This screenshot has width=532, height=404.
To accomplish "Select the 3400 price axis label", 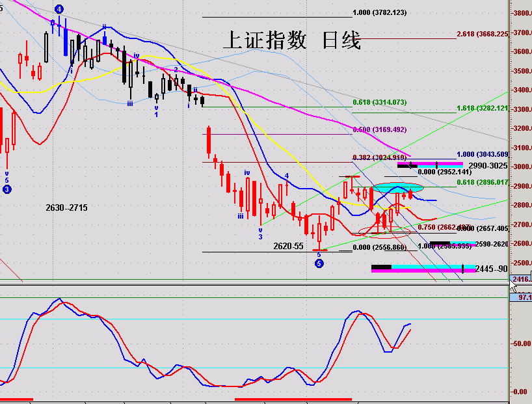I will [522, 90].
